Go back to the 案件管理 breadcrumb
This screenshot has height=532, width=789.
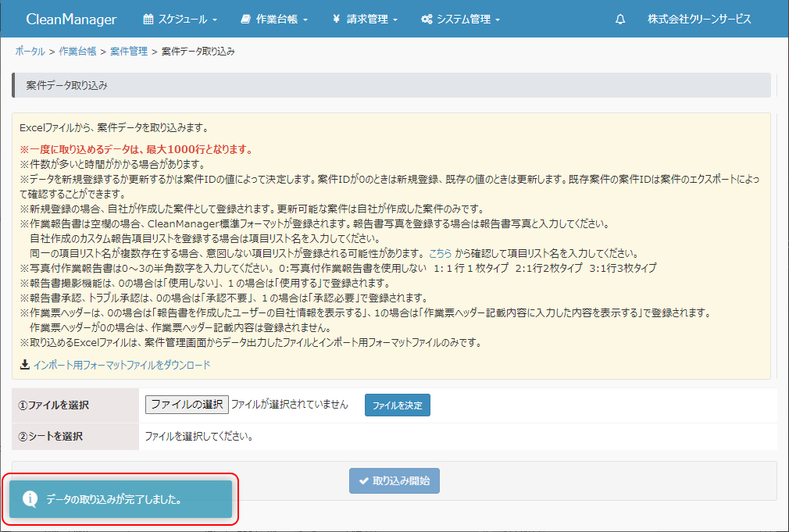[x=129, y=51]
